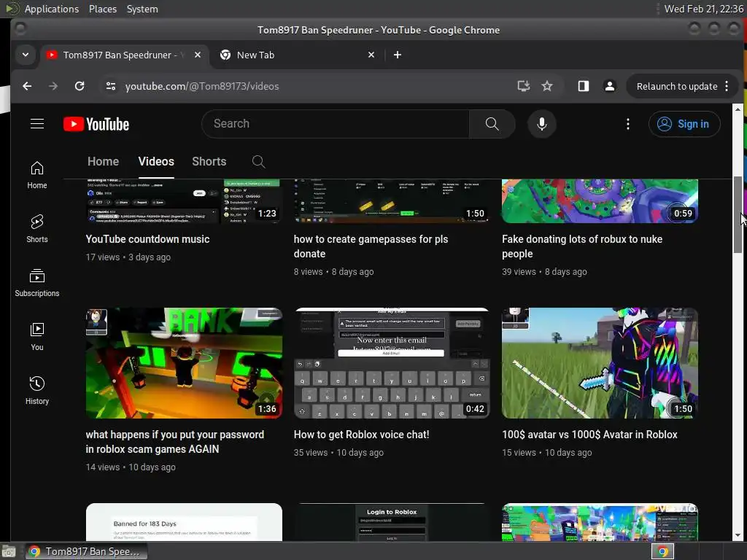This screenshot has height=560, width=747.
Task: Go back with browser back arrow
Action: (x=27, y=86)
